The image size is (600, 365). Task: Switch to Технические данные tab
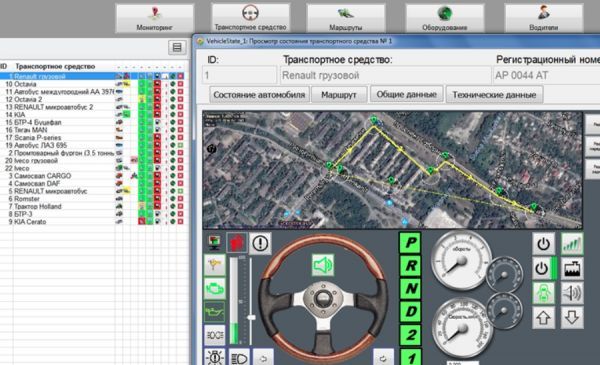point(494,95)
